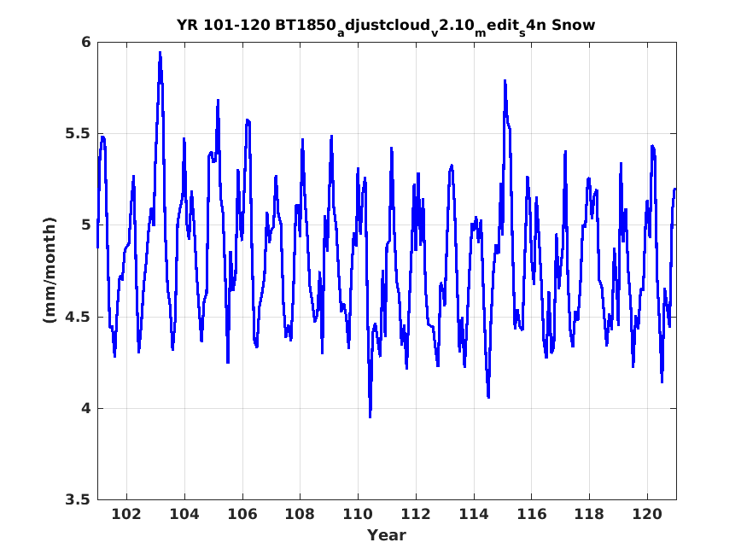747x560 pixels.
Task: Click the x-axis tick label '114'
Action: pyautogui.click(x=474, y=514)
